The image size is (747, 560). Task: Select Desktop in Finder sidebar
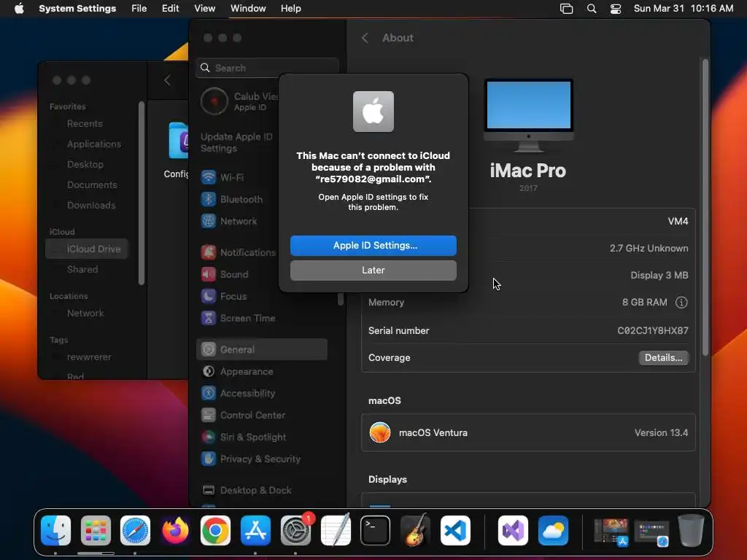(x=85, y=165)
